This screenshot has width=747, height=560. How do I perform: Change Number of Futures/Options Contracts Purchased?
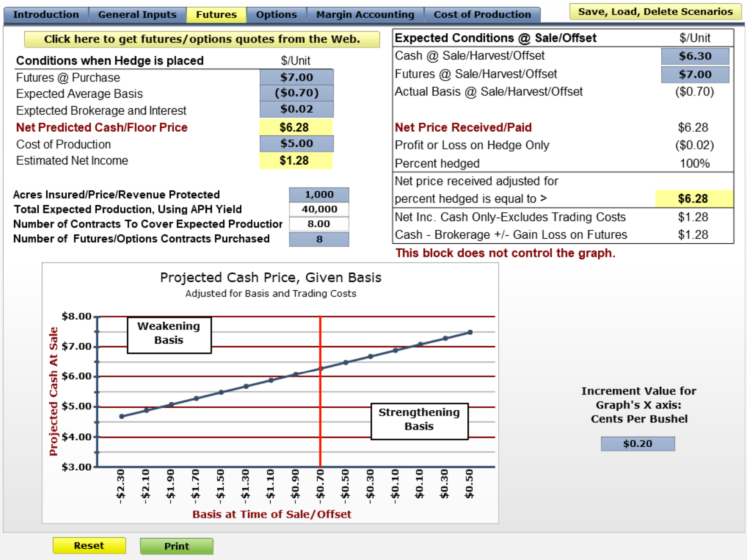(x=319, y=239)
